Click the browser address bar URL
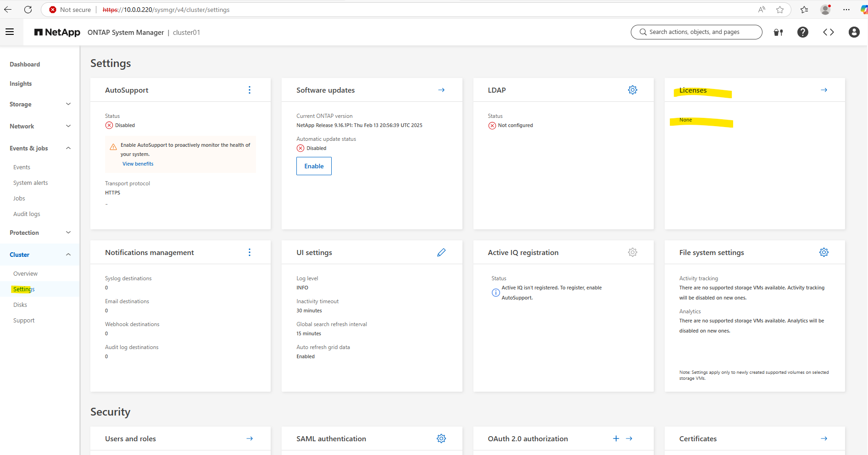Image resolution: width=868 pixels, height=455 pixels. pos(166,10)
